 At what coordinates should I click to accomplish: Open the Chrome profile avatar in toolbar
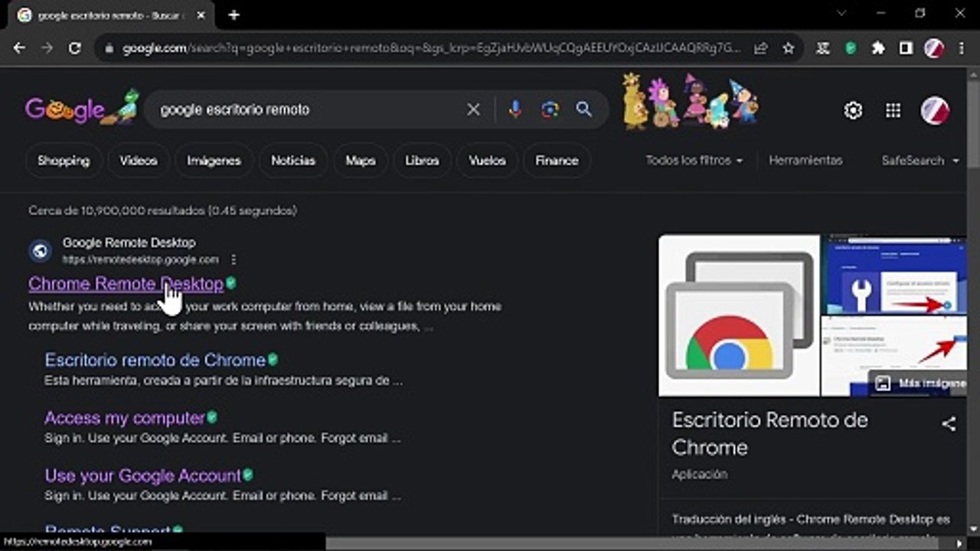(933, 48)
